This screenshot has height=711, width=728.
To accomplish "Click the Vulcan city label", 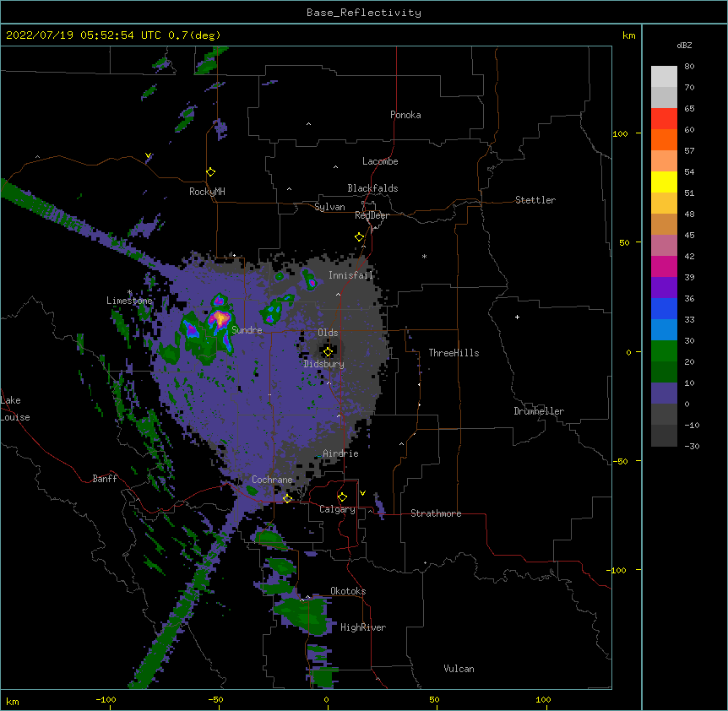I will [x=459, y=669].
